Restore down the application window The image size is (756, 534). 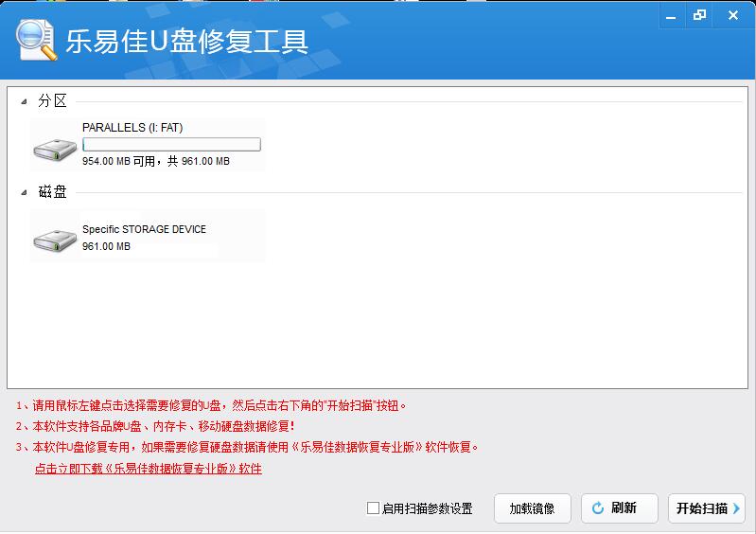699,15
